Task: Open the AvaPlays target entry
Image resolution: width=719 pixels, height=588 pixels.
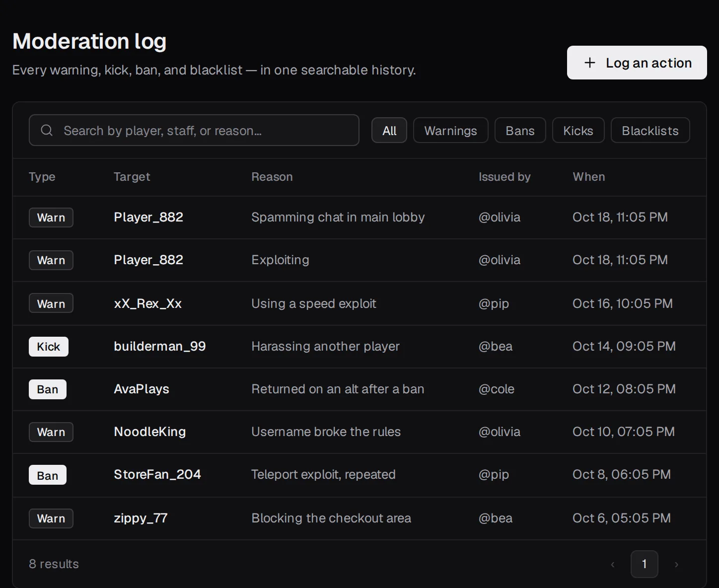Action: [x=141, y=389]
